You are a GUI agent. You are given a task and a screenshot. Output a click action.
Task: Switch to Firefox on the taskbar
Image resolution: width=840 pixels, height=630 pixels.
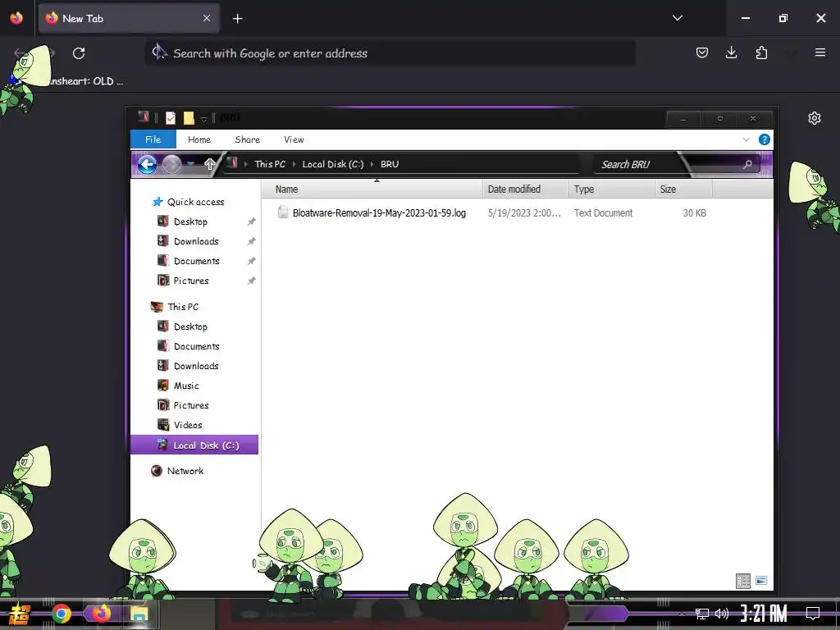coord(100,614)
